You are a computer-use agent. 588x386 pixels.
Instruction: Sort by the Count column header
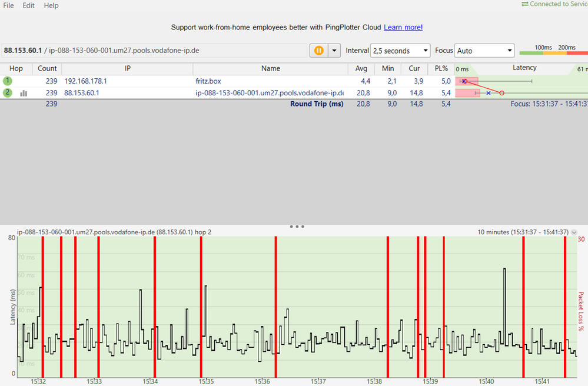[47, 69]
